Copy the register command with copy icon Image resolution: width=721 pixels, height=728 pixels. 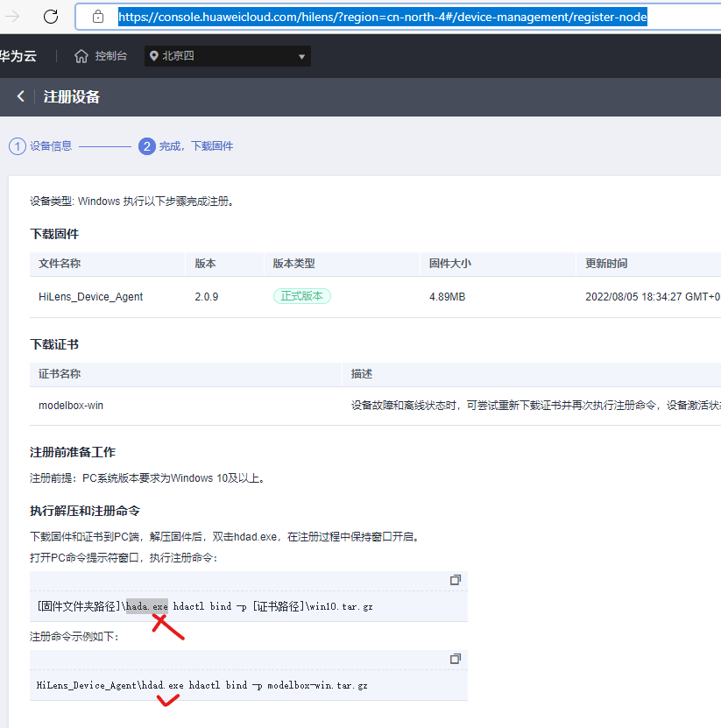pos(456,580)
